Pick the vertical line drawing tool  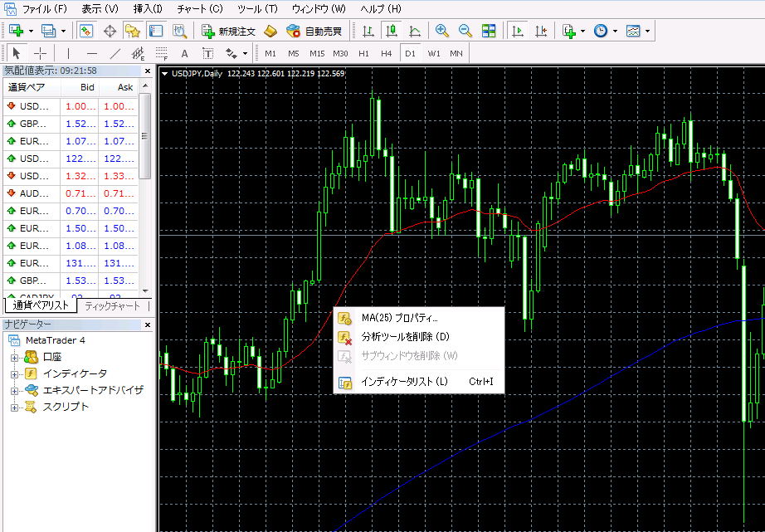tap(68, 53)
